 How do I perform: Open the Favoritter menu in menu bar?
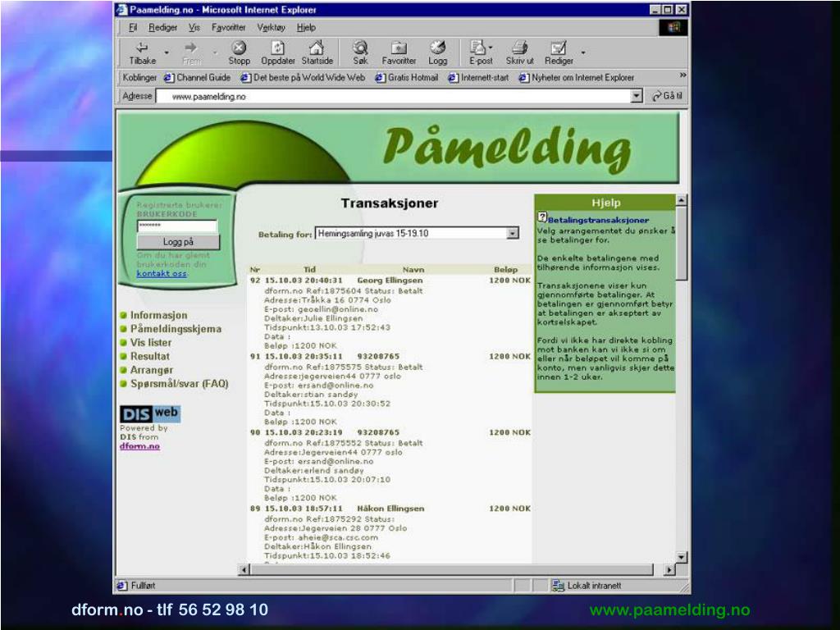(228, 27)
